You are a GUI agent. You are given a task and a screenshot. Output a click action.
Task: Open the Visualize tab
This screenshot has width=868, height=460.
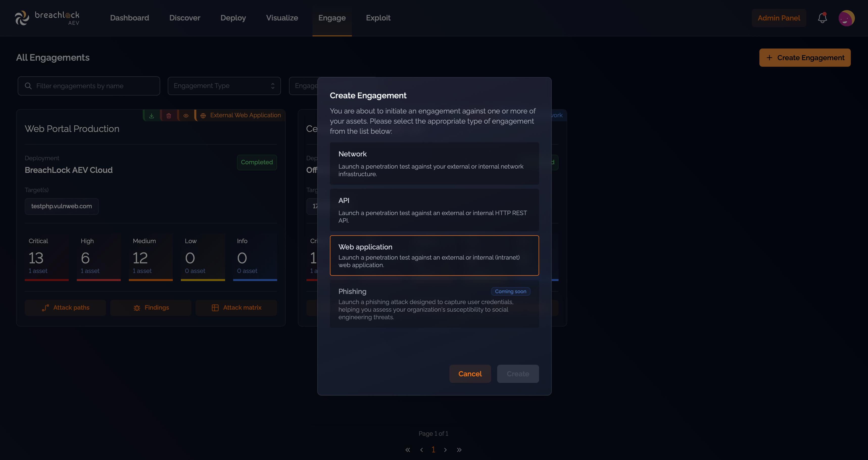[x=282, y=18]
